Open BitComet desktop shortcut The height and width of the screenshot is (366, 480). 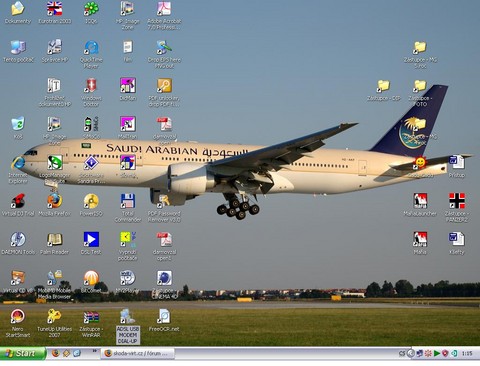(x=91, y=278)
